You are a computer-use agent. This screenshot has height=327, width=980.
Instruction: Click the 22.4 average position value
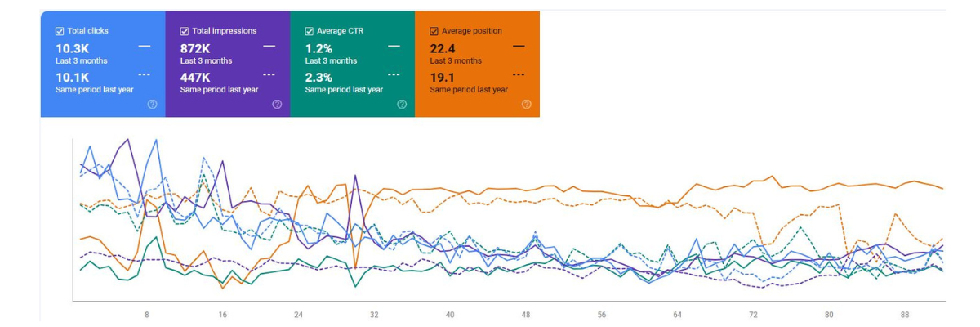click(443, 48)
